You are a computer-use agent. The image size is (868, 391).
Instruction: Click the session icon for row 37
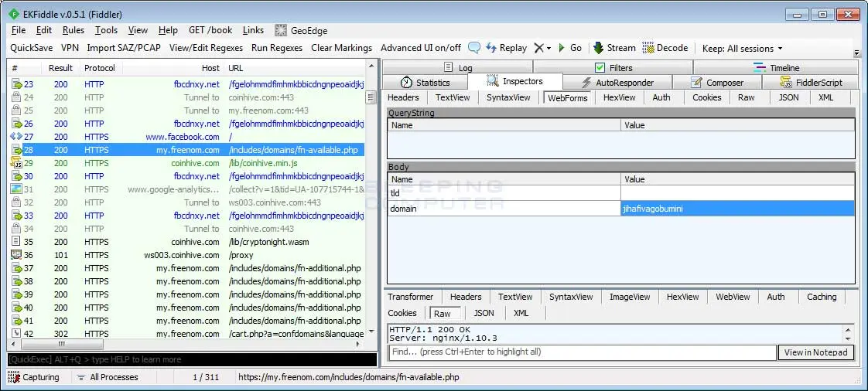click(16, 268)
